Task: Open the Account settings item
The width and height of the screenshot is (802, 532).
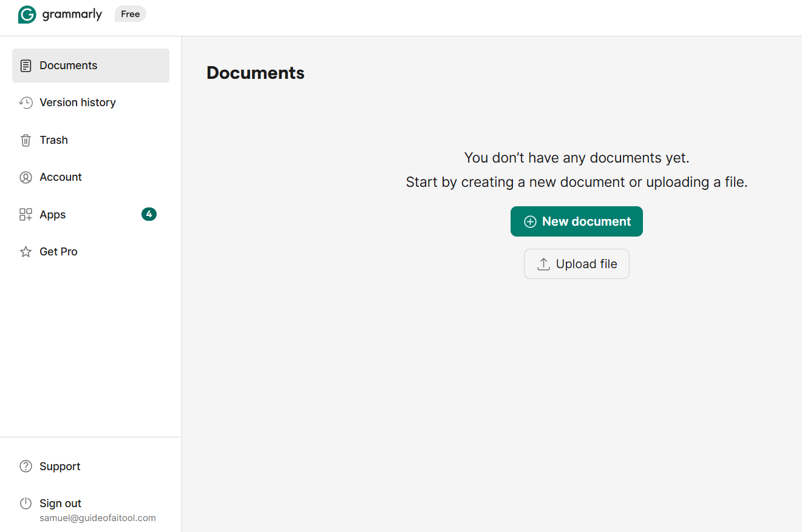Action: click(x=90, y=177)
